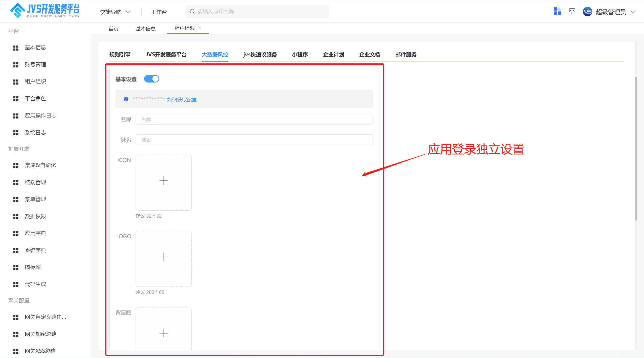644x358 pixels.
Task: Open 数据权限 in sidebar
Action: pos(35,216)
